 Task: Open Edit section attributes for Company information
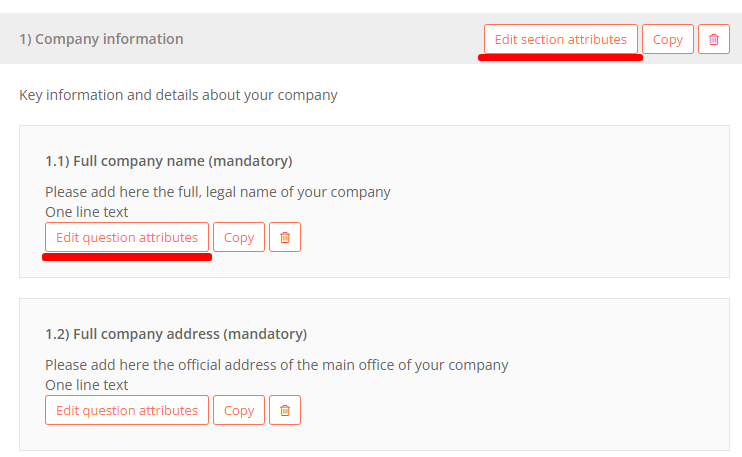point(561,39)
